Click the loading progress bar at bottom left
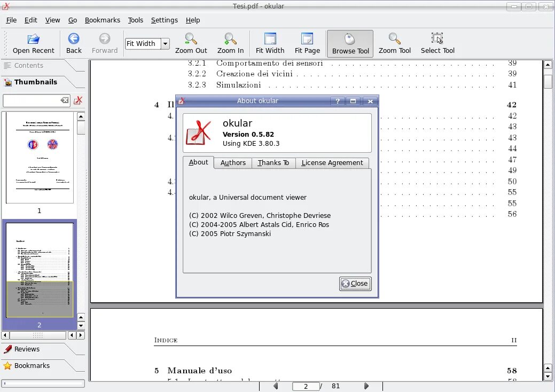Screen dimensions: 555x392 pyautogui.click(x=43, y=383)
